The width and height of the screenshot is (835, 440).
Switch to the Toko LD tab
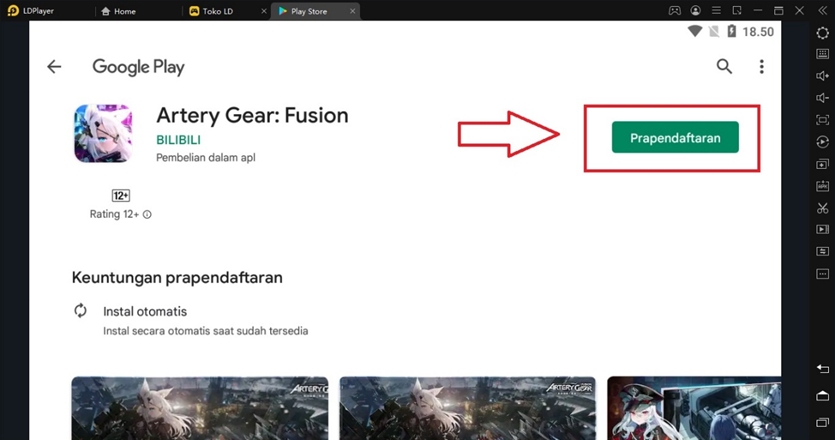click(211, 11)
